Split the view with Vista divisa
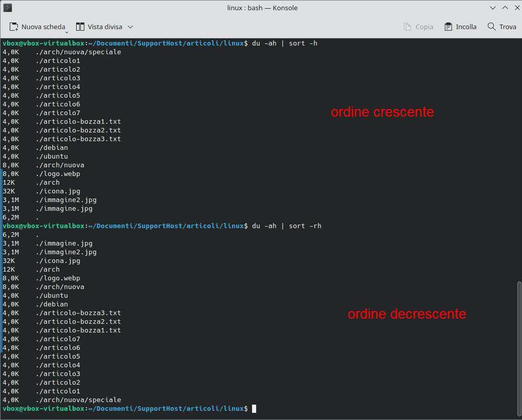 (x=99, y=27)
